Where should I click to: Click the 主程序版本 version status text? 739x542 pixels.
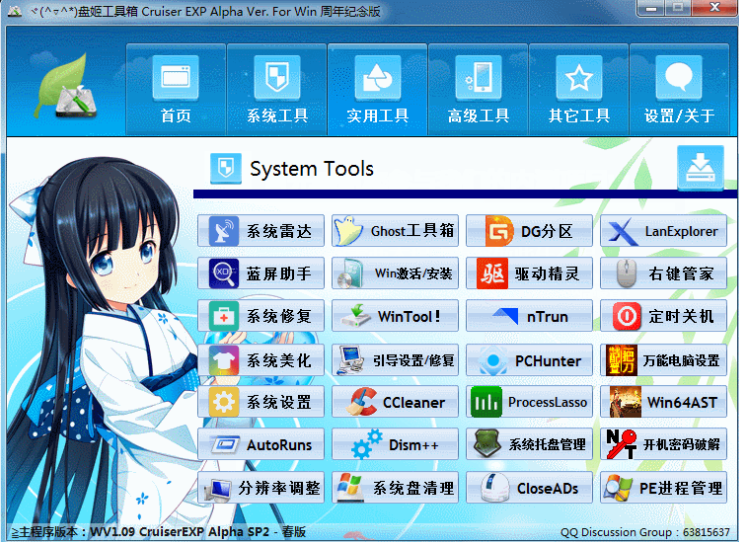pos(158,532)
